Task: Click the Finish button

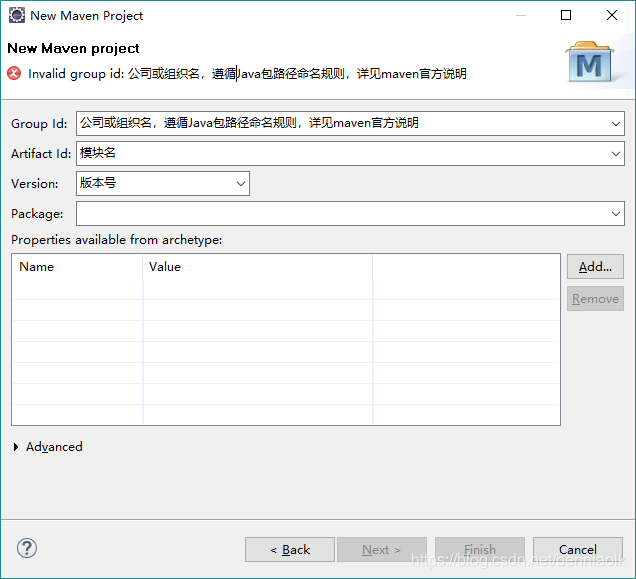Action: 480,549
